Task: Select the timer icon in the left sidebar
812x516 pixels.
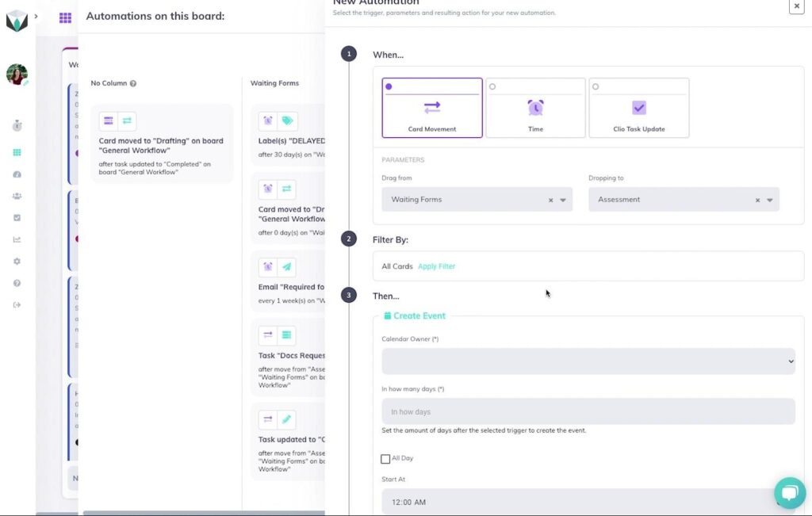Action: coord(16,125)
